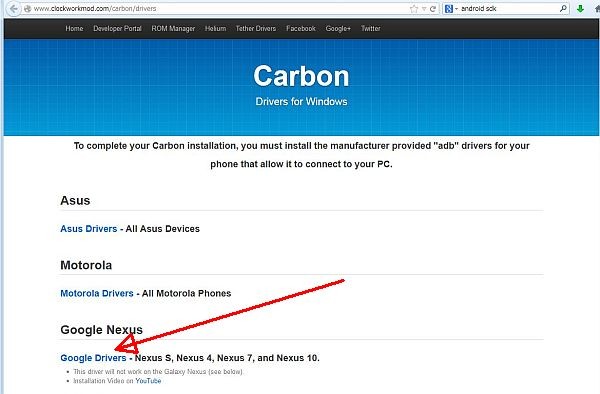The width and height of the screenshot is (600, 394).
Task: Click the 'To complete your Carbon installation' paragraph
Action: [302, 155]
